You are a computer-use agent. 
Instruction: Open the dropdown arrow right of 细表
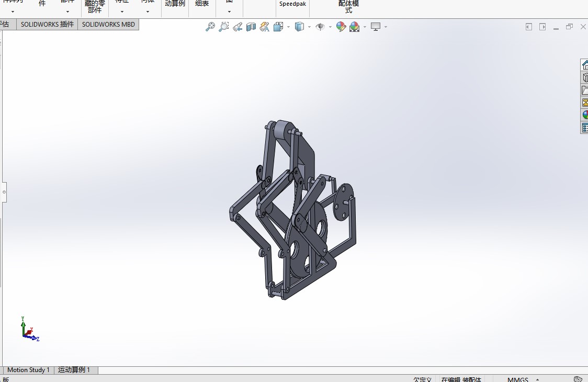(230, 12)
